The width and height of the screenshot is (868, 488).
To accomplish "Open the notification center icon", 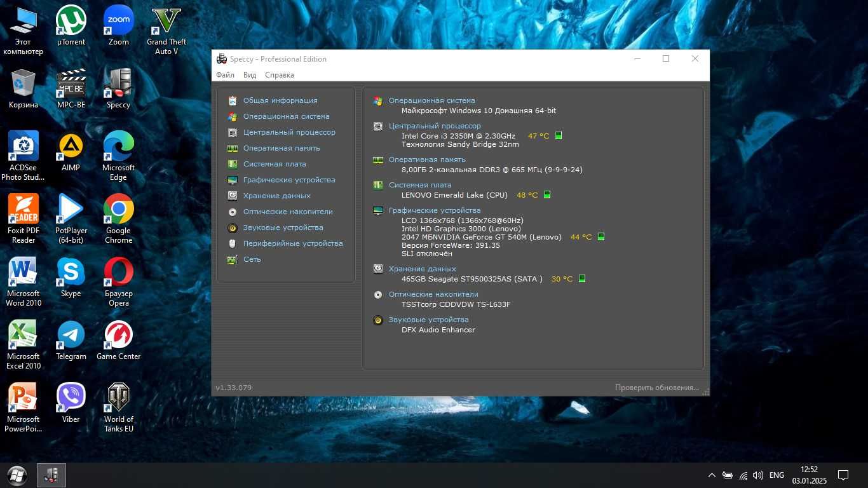I will point(843,475).
